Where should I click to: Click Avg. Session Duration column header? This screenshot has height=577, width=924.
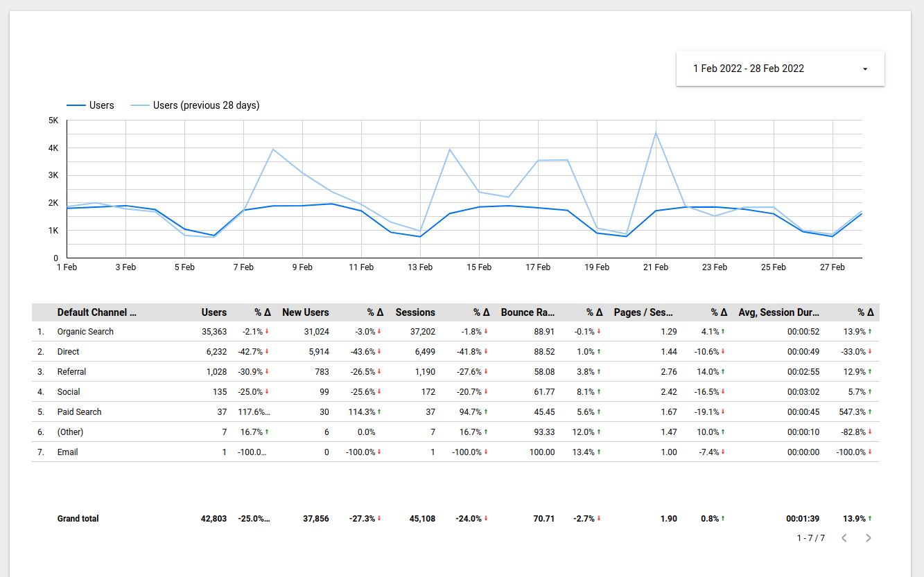pos(778,312)
